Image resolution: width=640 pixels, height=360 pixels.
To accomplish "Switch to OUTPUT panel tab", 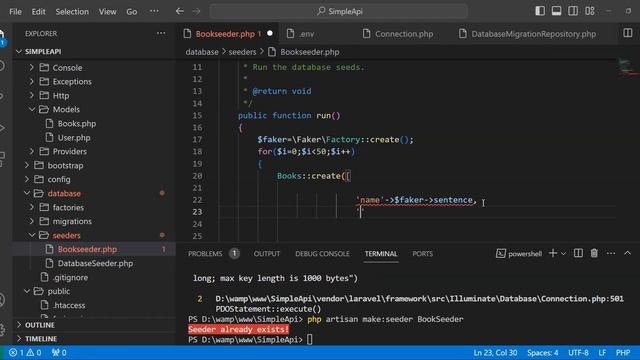I will pyautogui.click(x=267, y=253).
